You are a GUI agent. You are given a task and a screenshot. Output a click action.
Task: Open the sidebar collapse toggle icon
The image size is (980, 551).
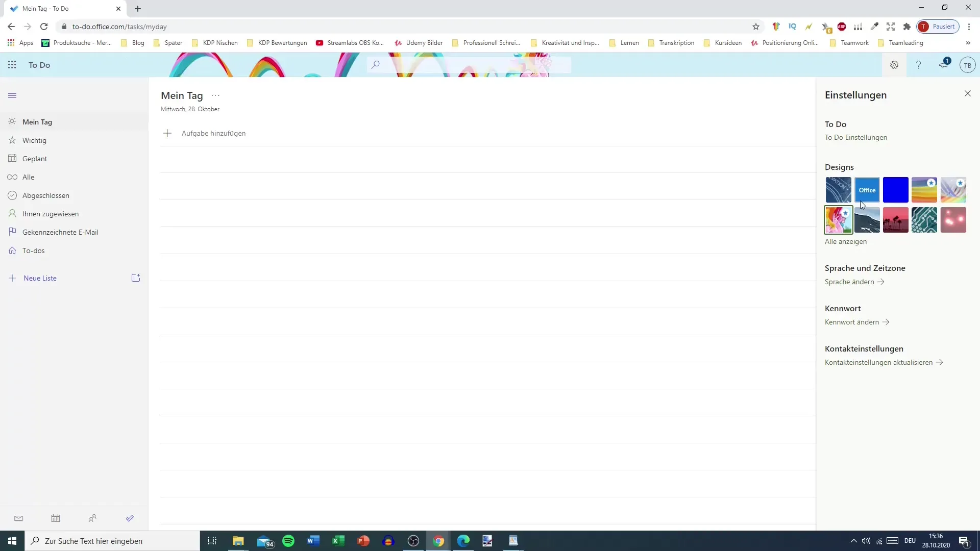coord(12,95)
